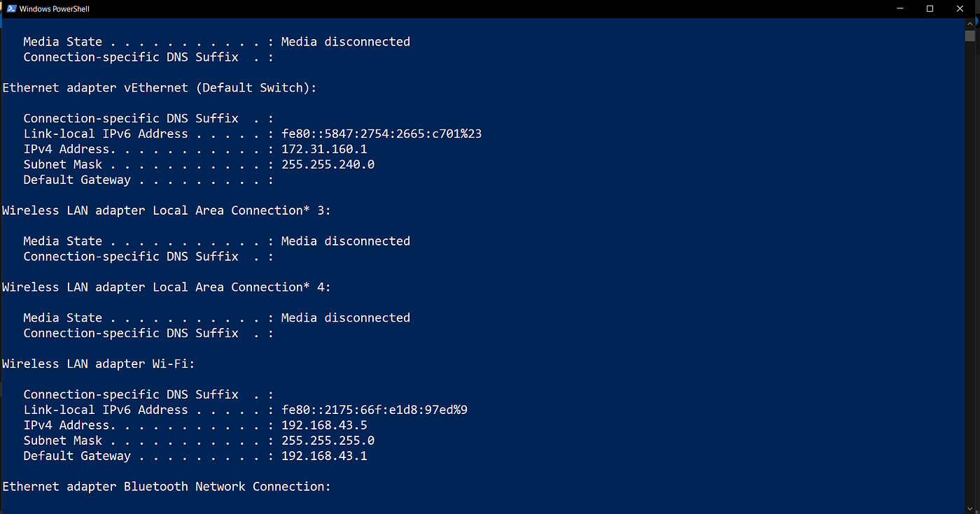Click the Media disconnected text under Connection* 3
Viewport: 980px width, 514px height.
[345, 241]
